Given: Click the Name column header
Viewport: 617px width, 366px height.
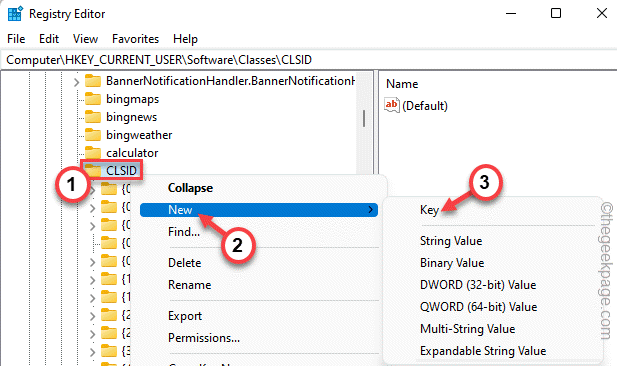Looking at the screenshot, I should tap(402, 84).
